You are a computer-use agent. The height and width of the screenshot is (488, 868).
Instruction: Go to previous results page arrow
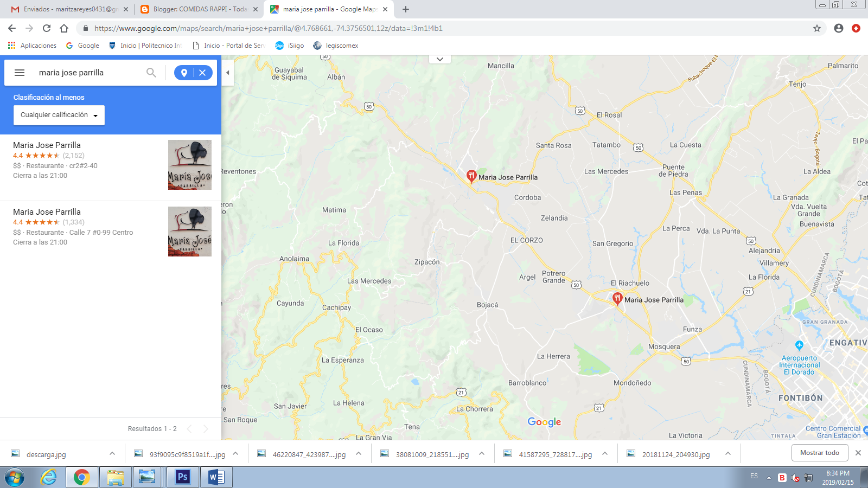[189, 429]
